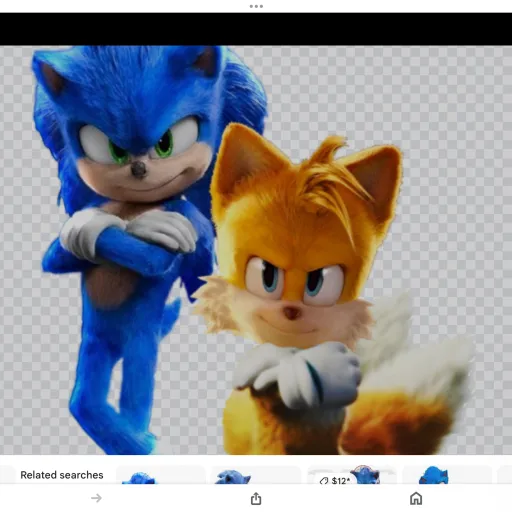
Task: Select the first related search thumbnail
Action: pyautogui.click(x=161, y=475)
